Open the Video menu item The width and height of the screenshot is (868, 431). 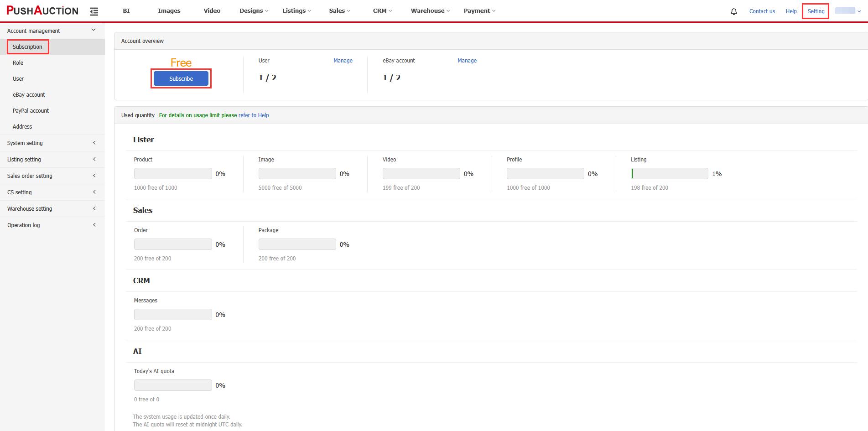212,11
